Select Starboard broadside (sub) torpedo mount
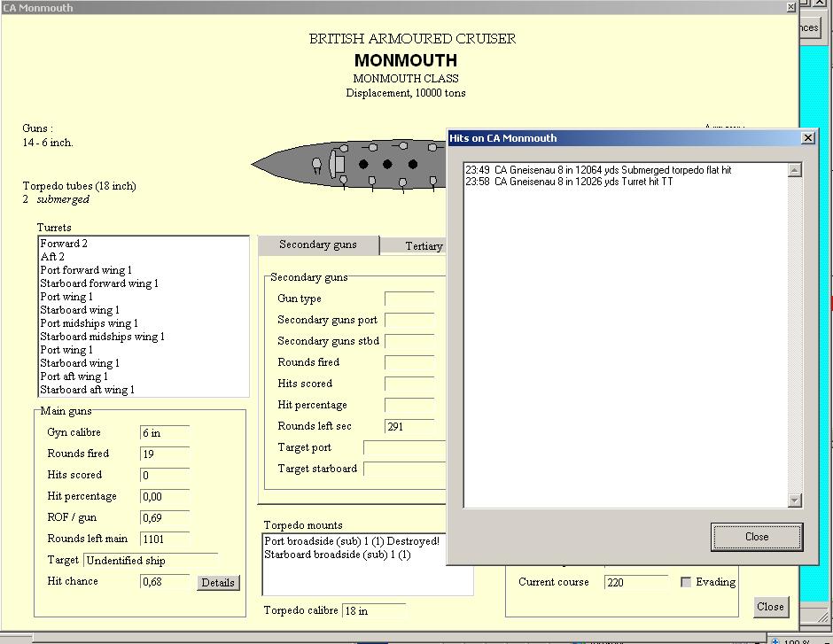 (338, 555)
